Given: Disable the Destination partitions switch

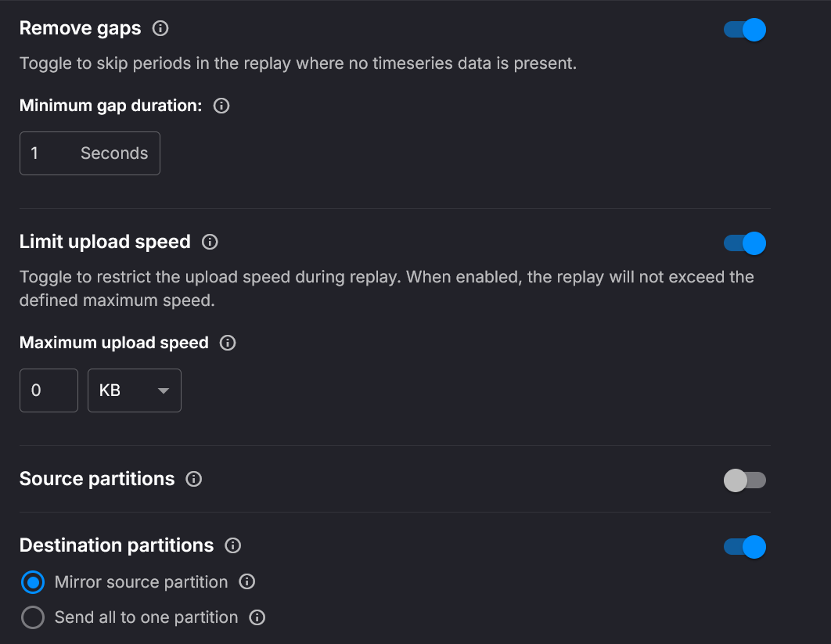Looking at the screenshot, I should (x=743, y=546).
